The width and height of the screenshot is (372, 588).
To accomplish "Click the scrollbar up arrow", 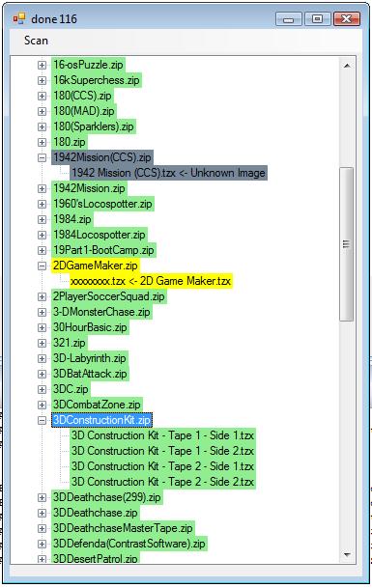I will 347,66.
